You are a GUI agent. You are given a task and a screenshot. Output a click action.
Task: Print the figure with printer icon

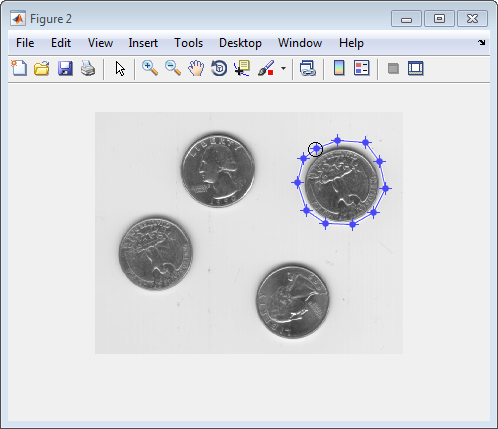88,68
